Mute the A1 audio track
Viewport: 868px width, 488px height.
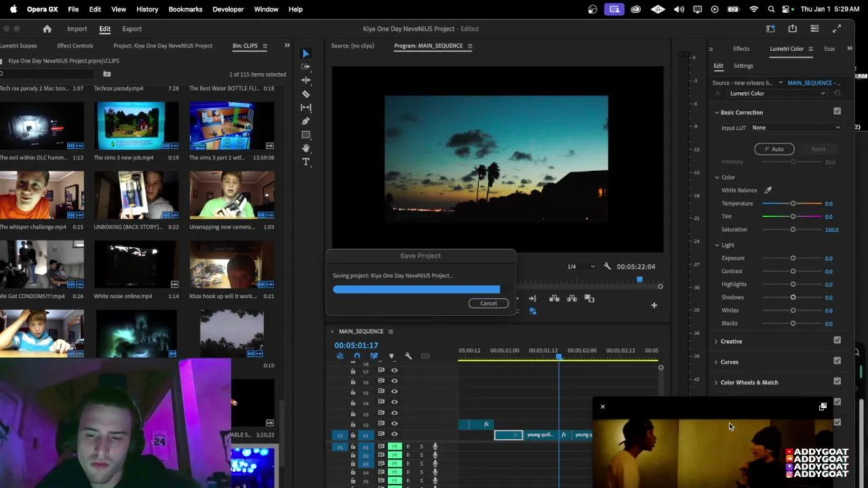[395, 447]
